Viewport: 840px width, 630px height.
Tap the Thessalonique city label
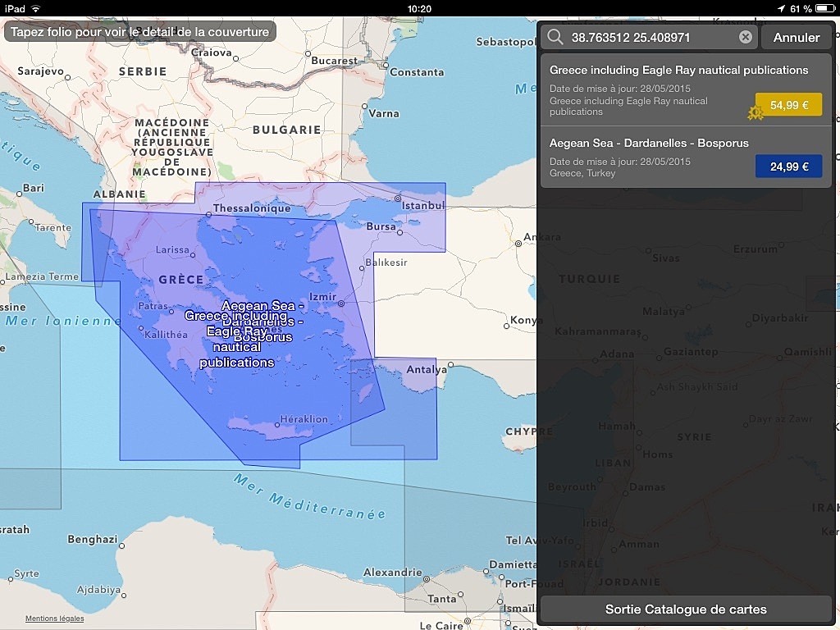click(252, 208)
